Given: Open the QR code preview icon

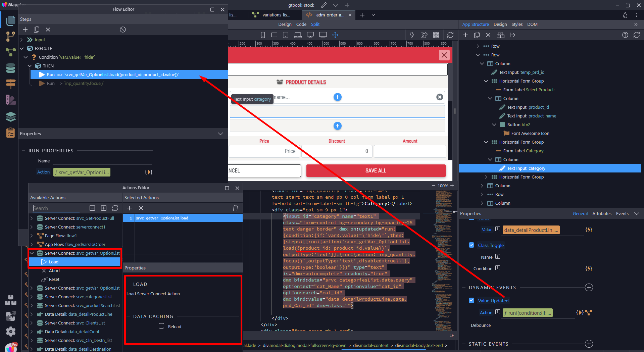Looking at the screenshot, I should (436, 35).
